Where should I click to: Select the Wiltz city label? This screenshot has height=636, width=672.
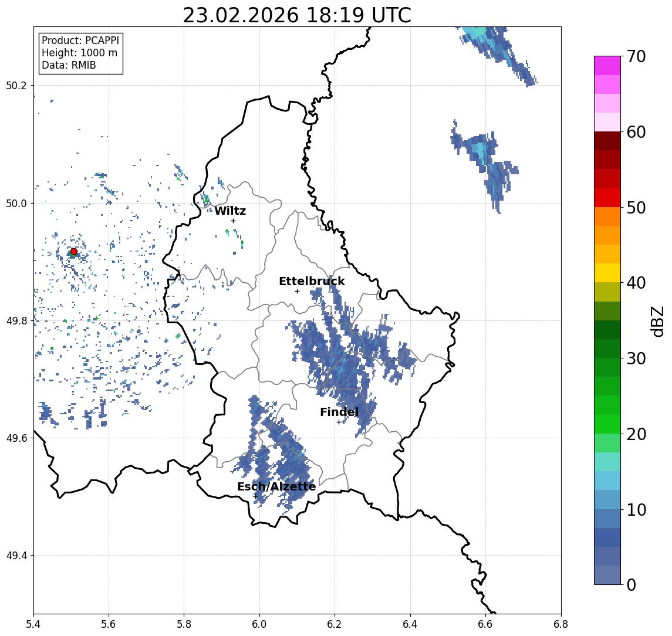pos(230,211)
